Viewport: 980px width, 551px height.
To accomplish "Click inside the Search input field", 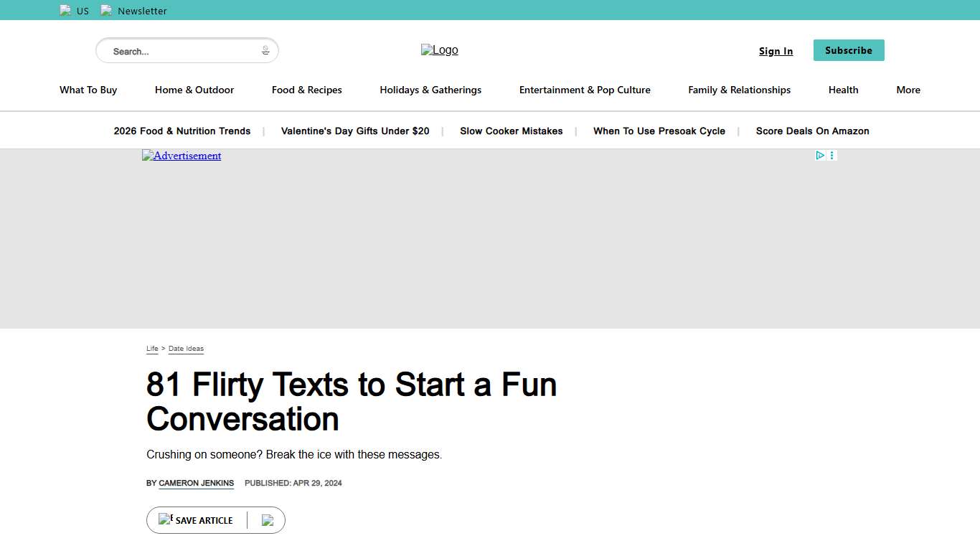I will click(x=179, y=50).
